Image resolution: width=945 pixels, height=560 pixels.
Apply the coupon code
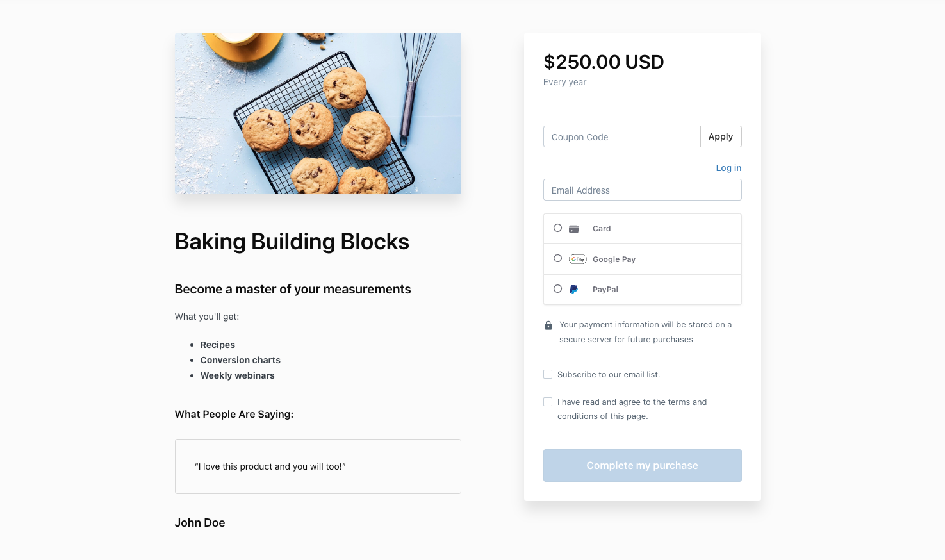pyautogui.click(x=721, y=136)
